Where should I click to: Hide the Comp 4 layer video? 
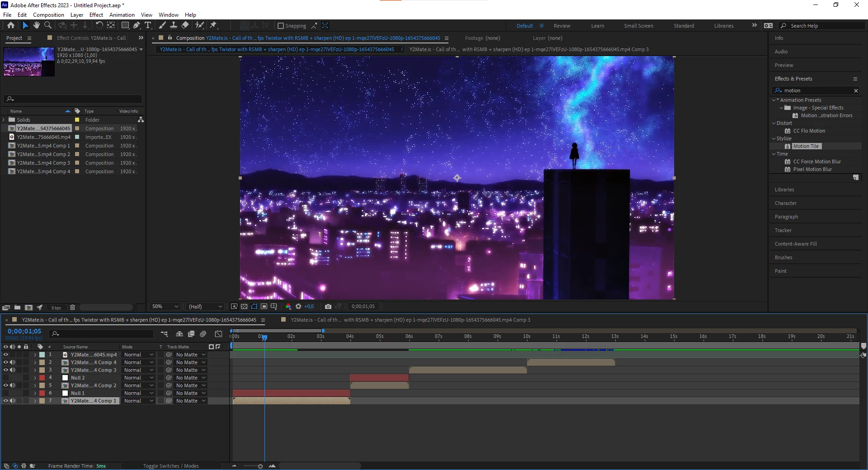[6, 362]
